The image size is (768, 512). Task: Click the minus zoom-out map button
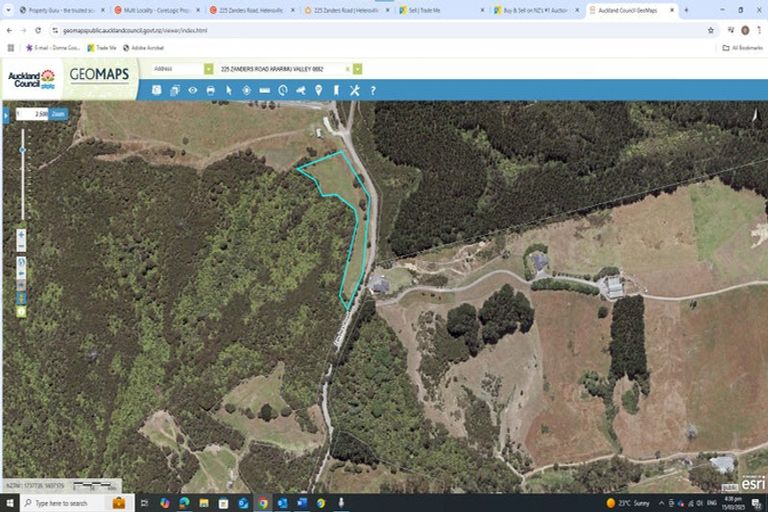pos(21,246)
